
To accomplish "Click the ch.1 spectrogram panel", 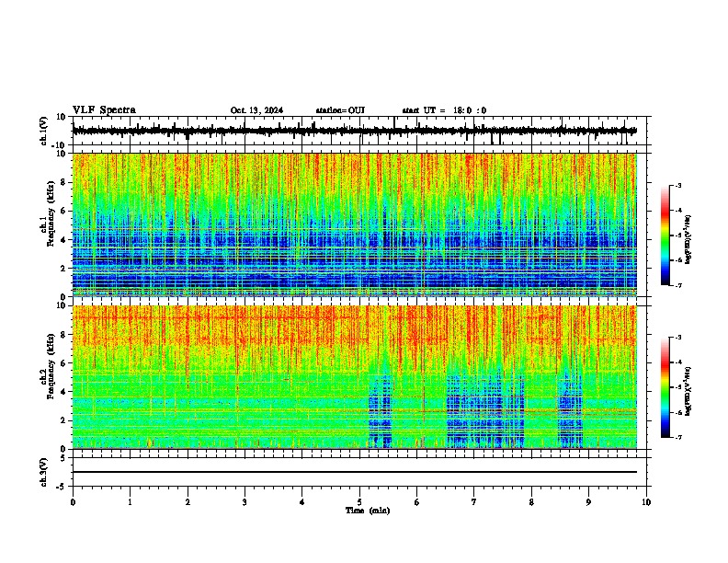I will pyautogui.click(x=354, y=224).
